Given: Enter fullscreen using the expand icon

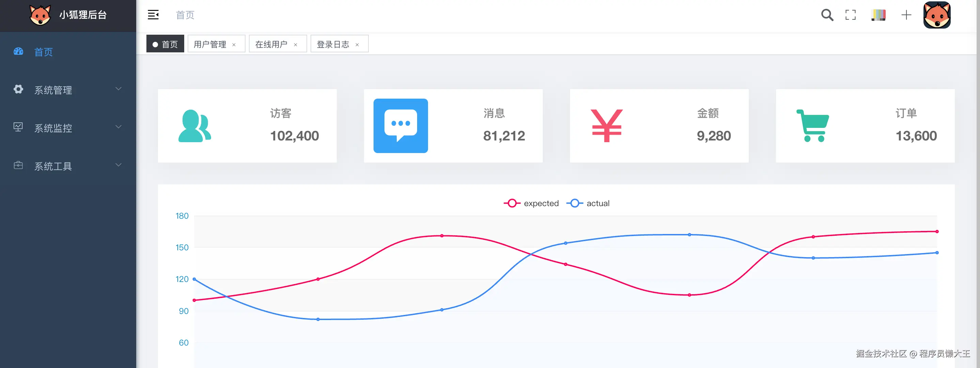Looking at the screenshot, I should pos(851,15).
